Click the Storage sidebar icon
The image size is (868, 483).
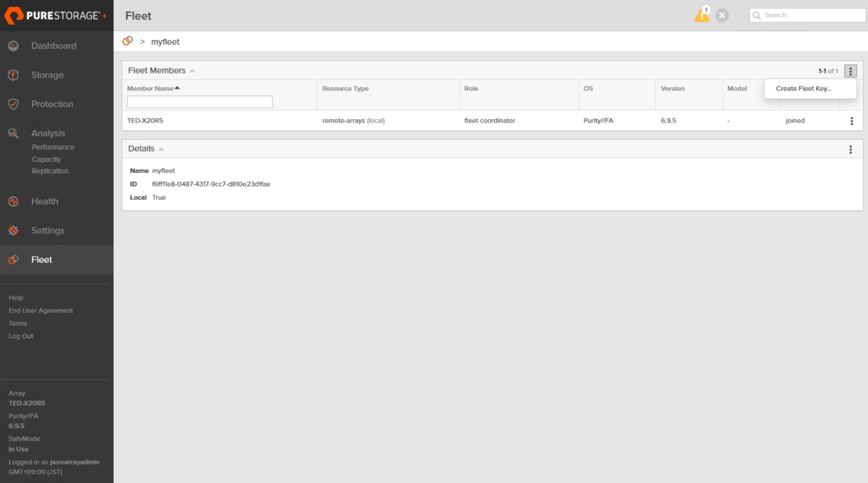pos(13,75)
